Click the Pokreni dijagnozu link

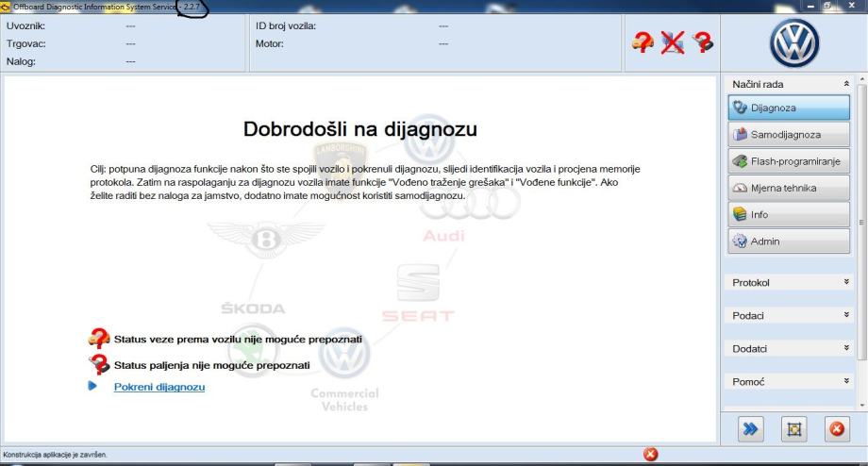tap(159, 387)
